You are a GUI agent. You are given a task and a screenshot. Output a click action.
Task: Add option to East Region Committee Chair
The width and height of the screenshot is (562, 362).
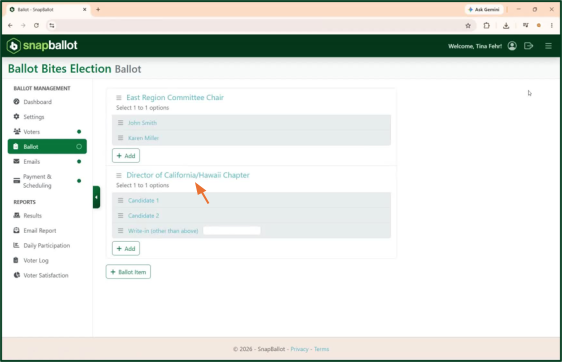click(x=126, y=156)
